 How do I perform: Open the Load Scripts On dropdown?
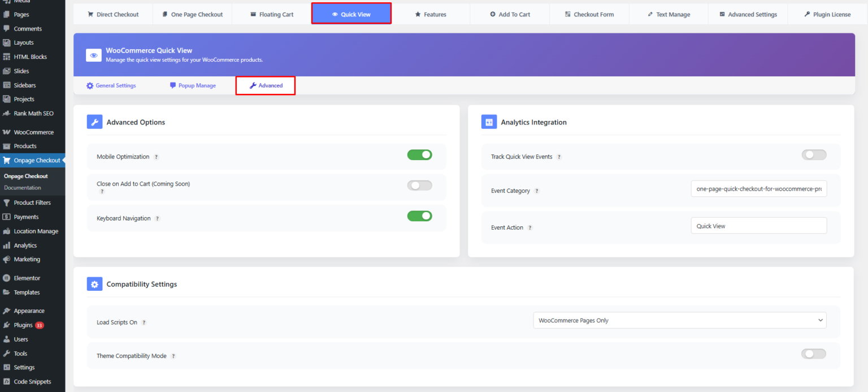(x=679, y=320)
